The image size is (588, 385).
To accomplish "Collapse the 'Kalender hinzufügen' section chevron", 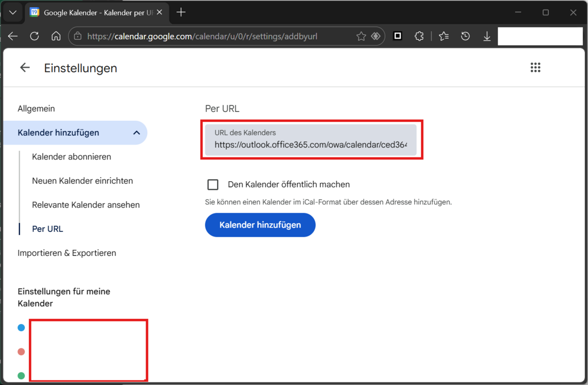I will tap(136, 133).
